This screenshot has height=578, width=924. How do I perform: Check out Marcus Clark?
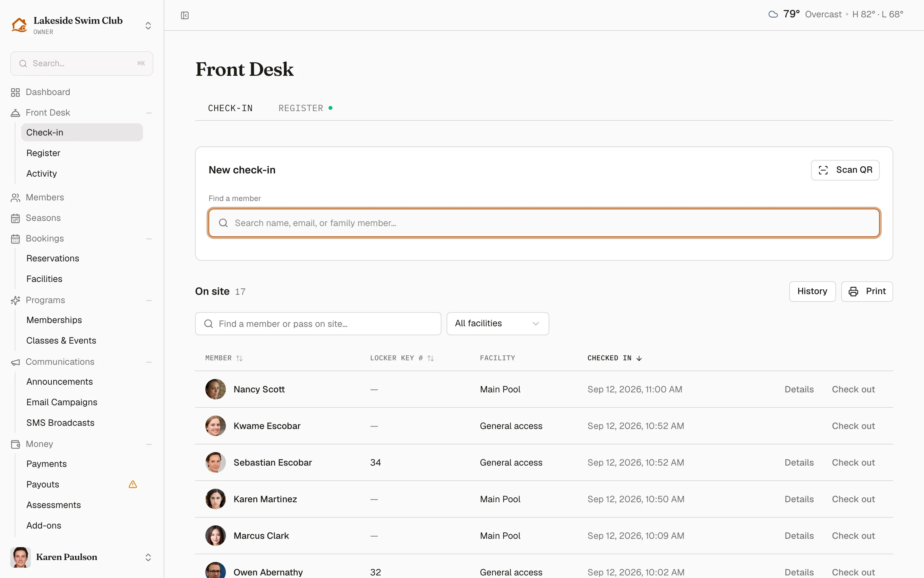[853, 536]
